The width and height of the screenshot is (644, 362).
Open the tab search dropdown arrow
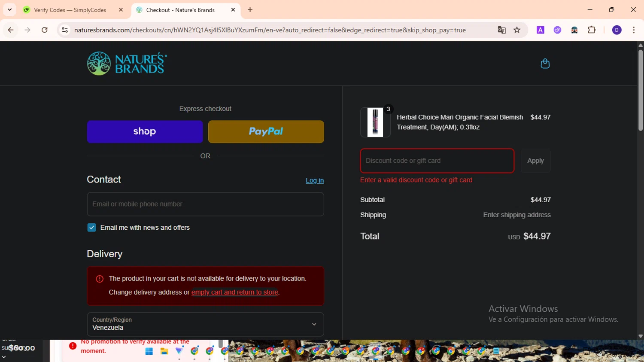point(9,10)
